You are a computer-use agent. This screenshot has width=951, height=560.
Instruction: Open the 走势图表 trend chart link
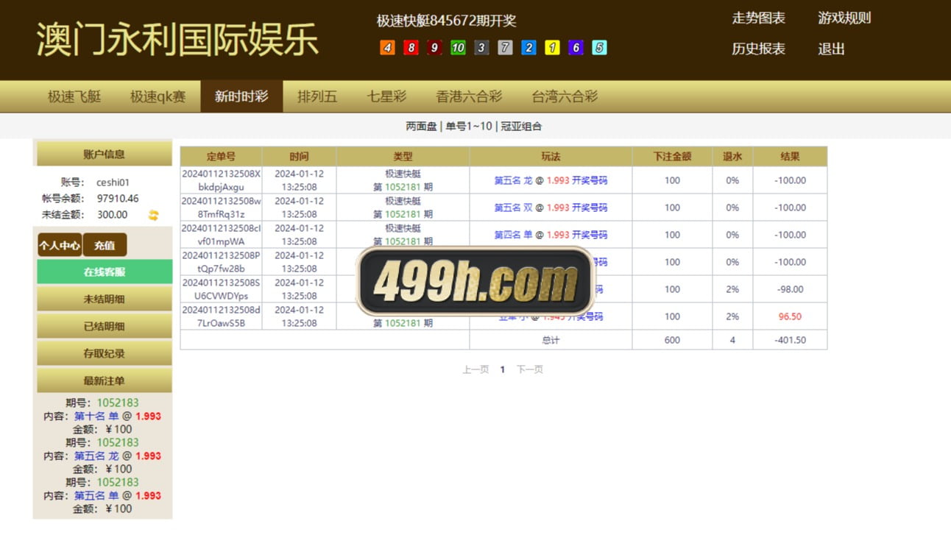[x=758, y=18]
